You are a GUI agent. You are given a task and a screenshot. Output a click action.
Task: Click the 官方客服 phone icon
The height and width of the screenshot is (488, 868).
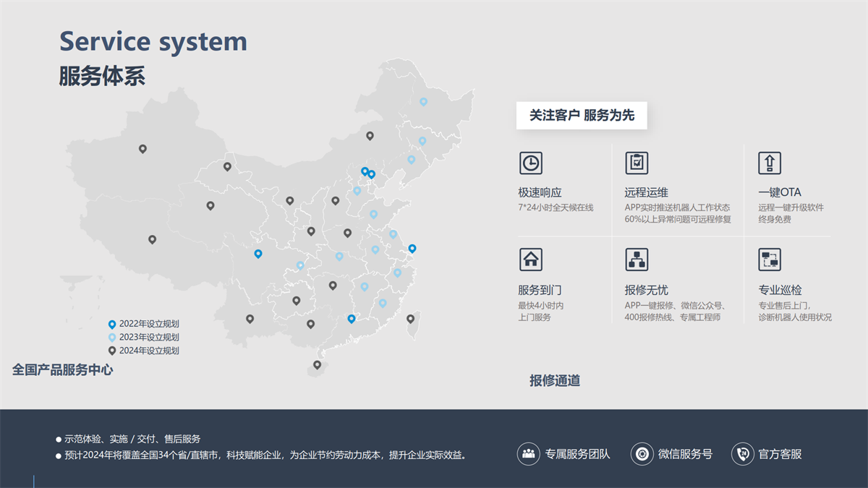pyautogui.click(x=742, y=454)
